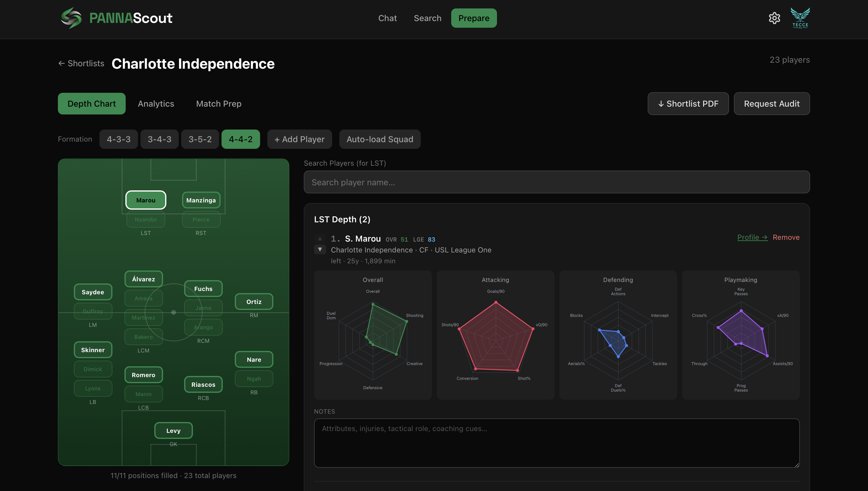Open the Match Prep tab
868x491 pixels.
(219, 104)
